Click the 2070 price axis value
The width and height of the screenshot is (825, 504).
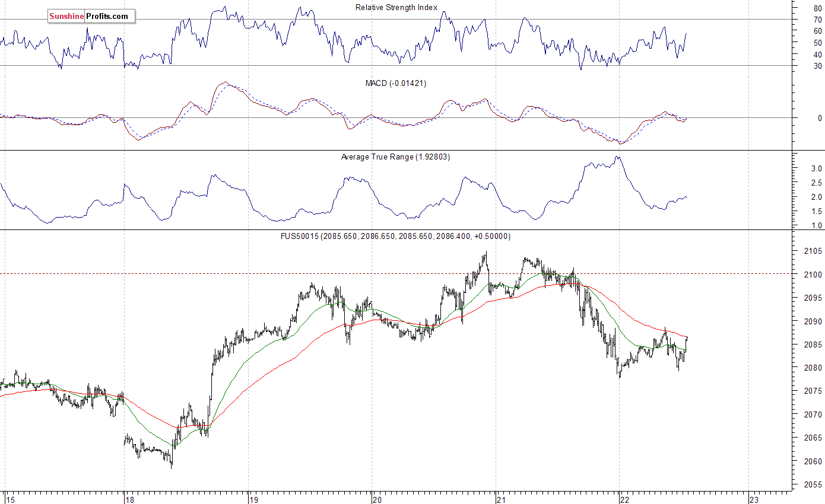(813, 415)
